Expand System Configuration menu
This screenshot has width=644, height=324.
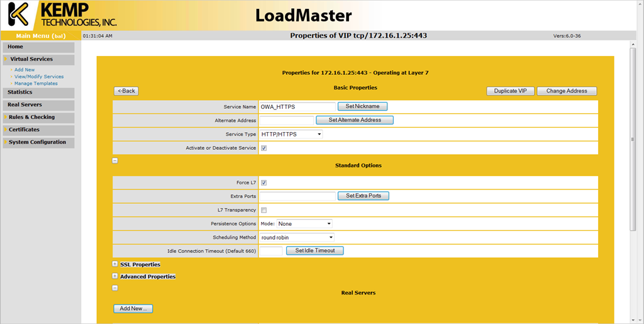pos(38,142)
